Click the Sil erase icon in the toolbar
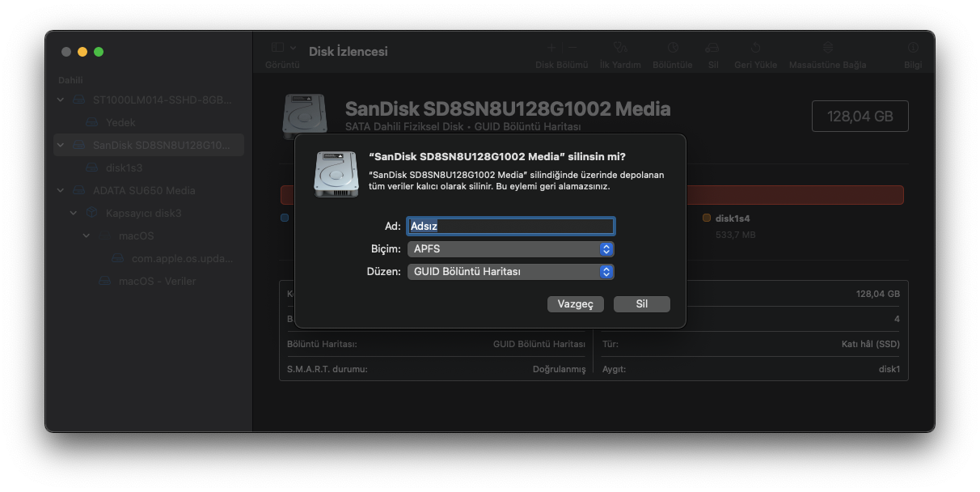980x492 pixels. tap(712, 49)
